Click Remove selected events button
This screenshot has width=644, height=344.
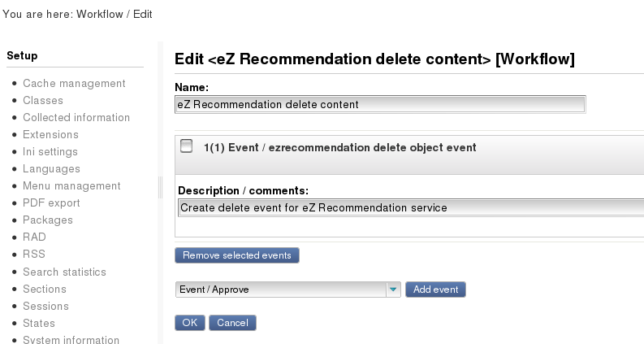pos(237,255)
